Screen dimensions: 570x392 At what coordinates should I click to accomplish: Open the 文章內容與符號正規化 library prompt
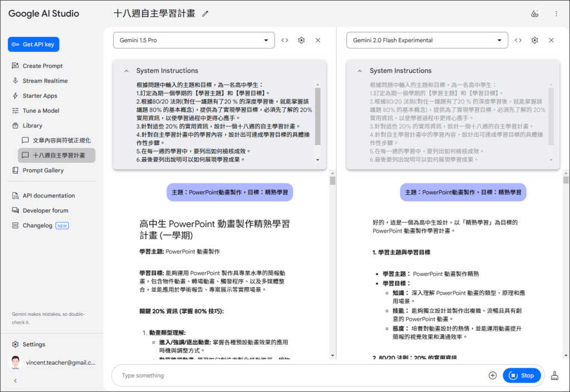56,140
